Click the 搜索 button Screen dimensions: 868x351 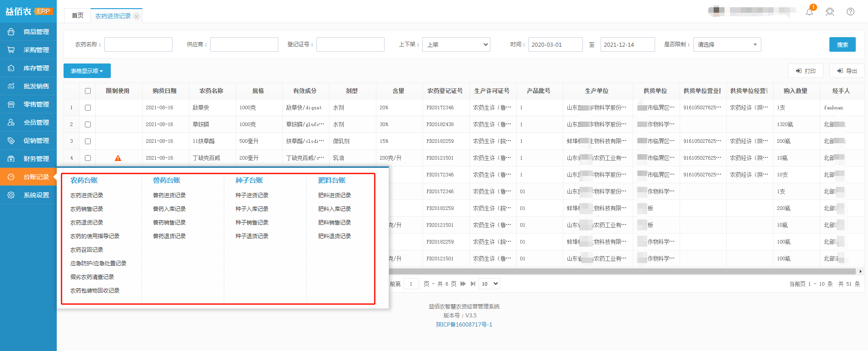842,44
